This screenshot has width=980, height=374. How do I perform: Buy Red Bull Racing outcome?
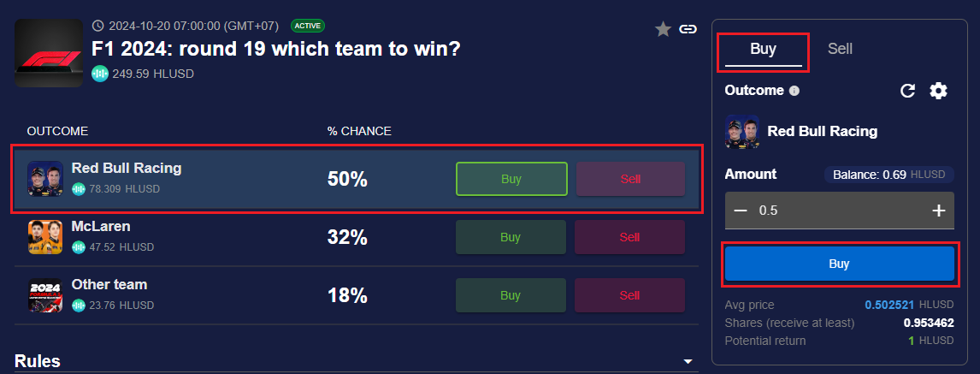511,179
